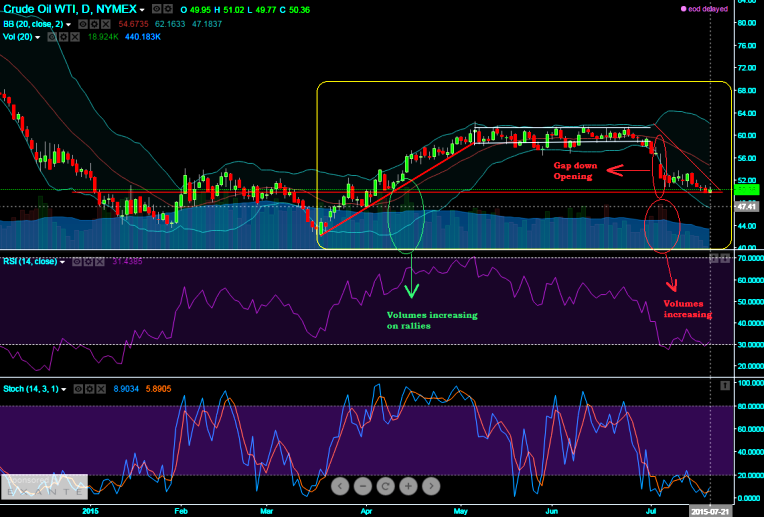Click the 80.00 level on price scale
The height and width of the screenshot is (517, 764).
tap(746, 23)
